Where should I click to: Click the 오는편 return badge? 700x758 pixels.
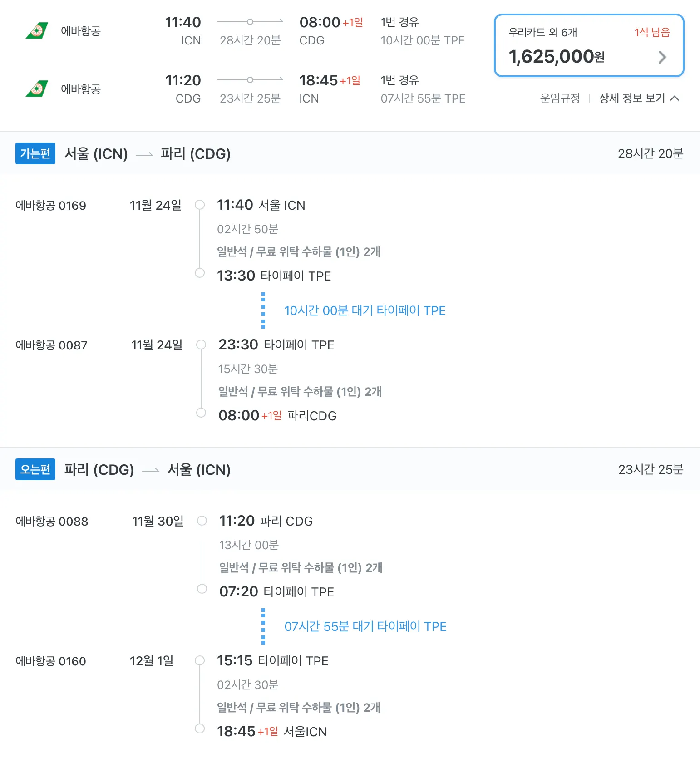(x=35, y=469)
